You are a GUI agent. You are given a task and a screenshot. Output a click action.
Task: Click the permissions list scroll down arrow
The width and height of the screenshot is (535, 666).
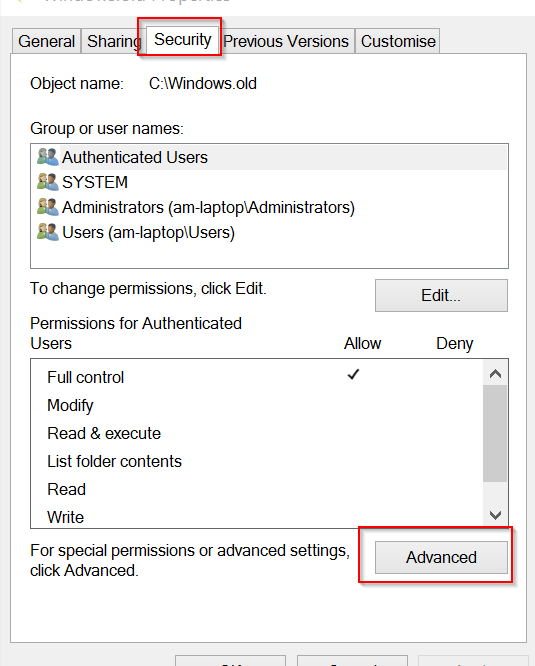495,515
